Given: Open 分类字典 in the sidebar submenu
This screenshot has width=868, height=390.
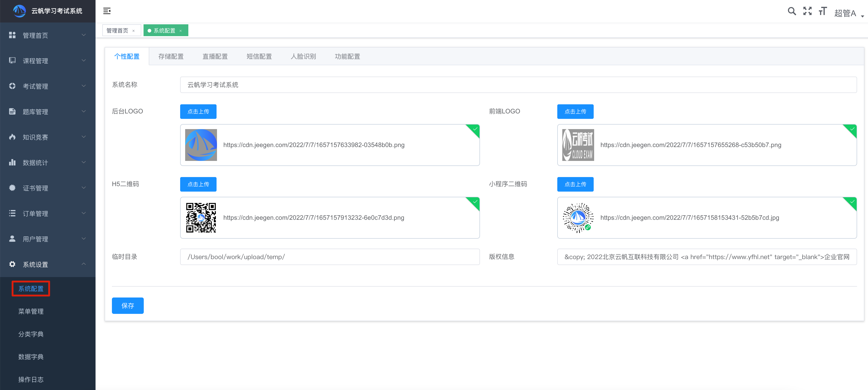Looking at the screenshot, I should click(31, 334).
